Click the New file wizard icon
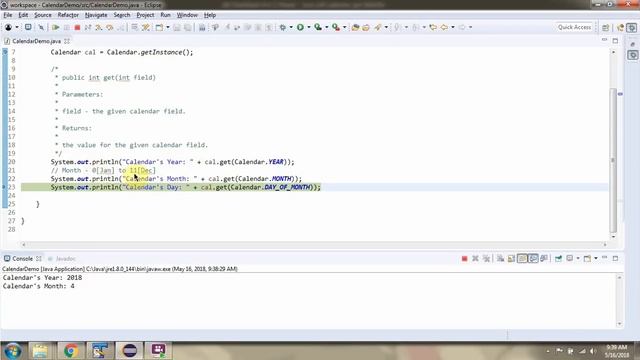The image size is (640, 360). coord(159,27)
